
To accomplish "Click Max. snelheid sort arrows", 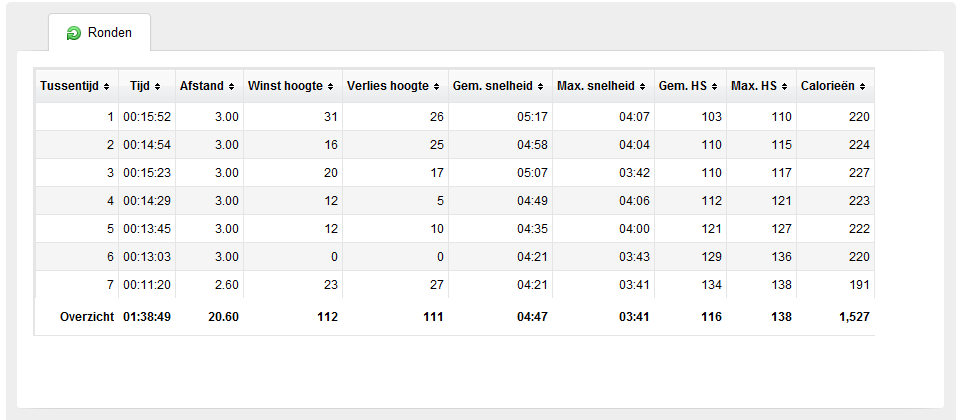I will (643, 87).
